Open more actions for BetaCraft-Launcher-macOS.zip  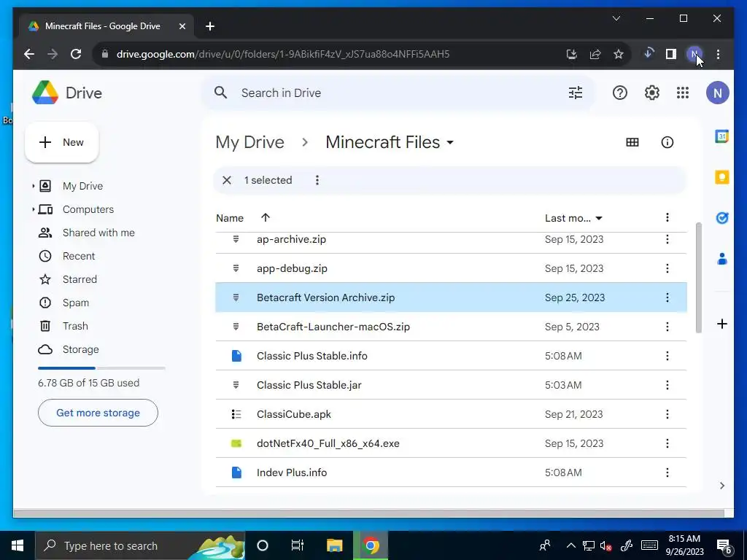[x=667, y=327]
